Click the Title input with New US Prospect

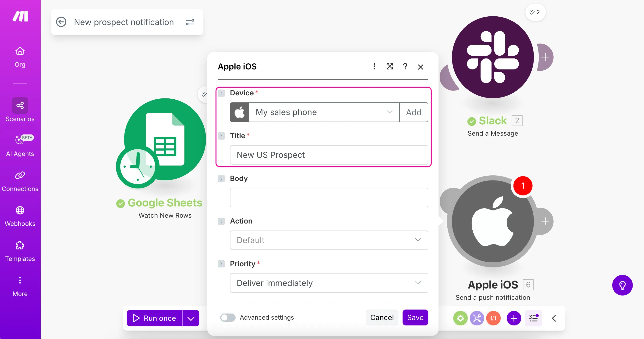pyautogui.click(x=329, y=155)
